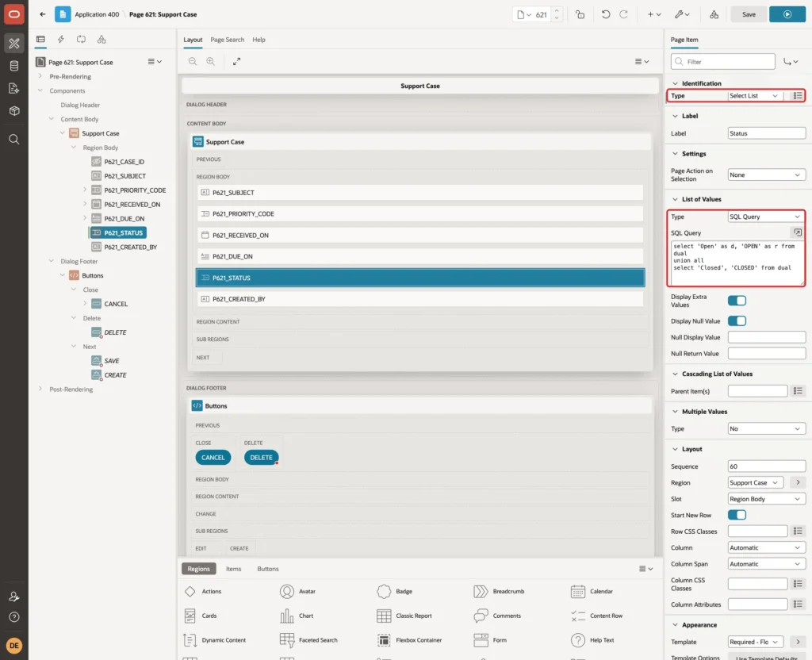Select P621_CREATED_BY item in layout

coord(420,299)
